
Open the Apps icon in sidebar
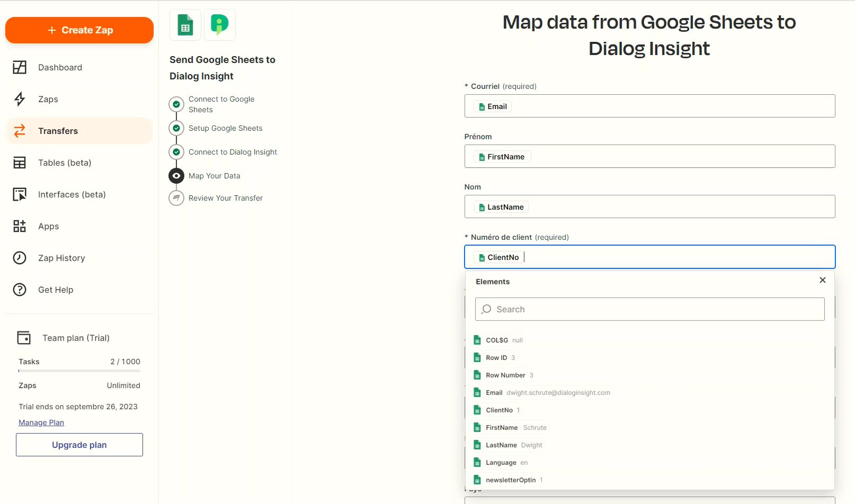[20, 226]
